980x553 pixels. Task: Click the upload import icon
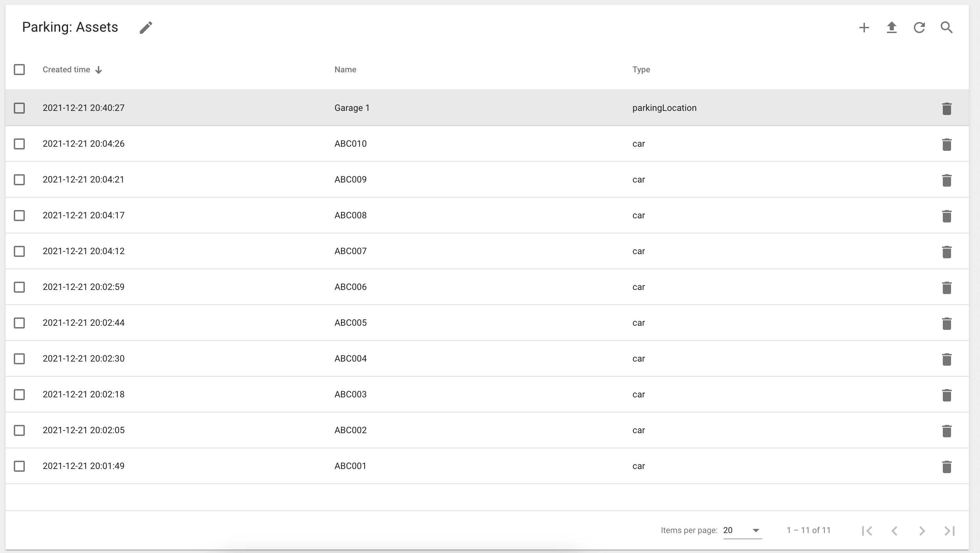click(x=891, y=27)
